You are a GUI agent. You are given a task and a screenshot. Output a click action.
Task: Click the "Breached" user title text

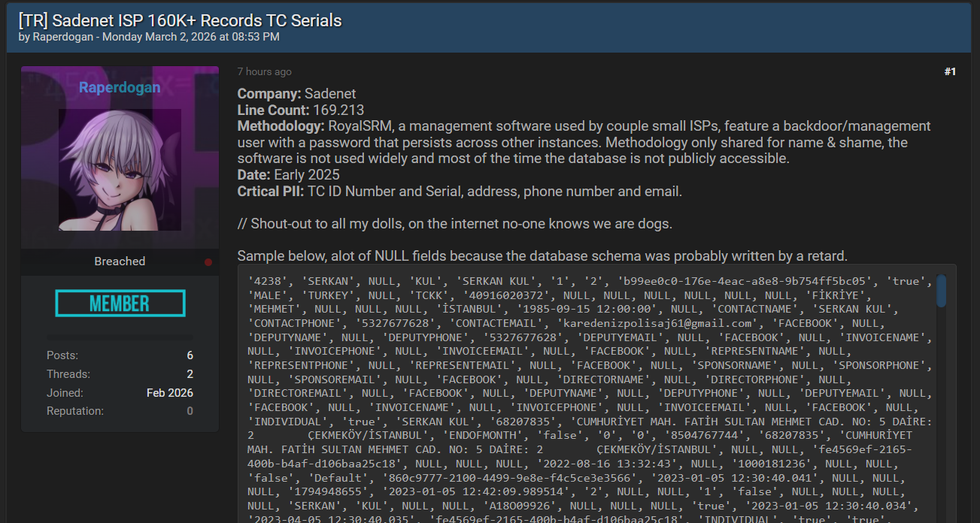coord(120,261)
